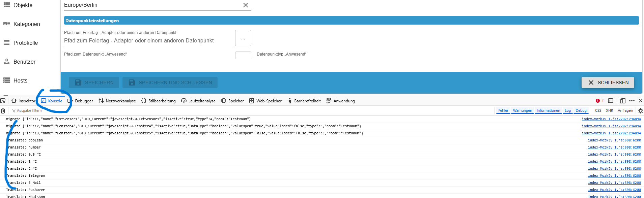The height and width of the screenshot is (198, 644).
Task: Toggle the CSS console filter
Action: point(598,110)
